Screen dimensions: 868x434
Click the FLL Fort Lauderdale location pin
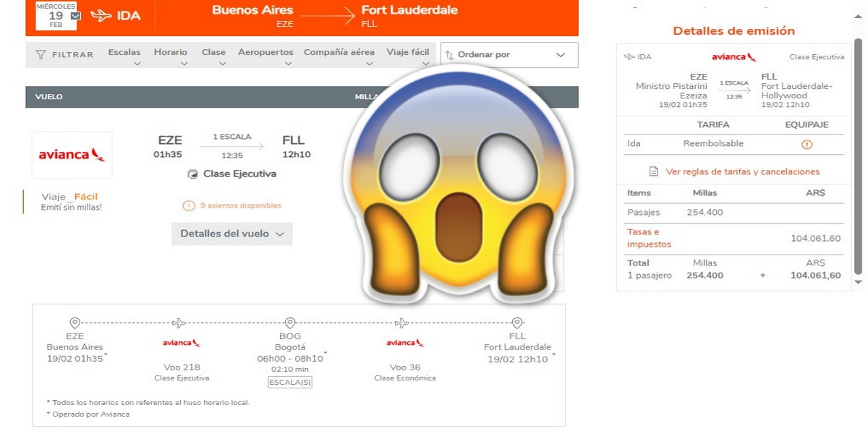517,323
